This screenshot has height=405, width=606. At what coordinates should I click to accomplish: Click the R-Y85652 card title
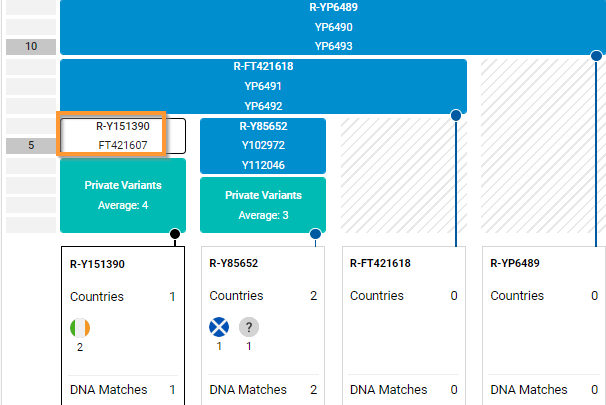pyautogui.click(x=234, y=264)
